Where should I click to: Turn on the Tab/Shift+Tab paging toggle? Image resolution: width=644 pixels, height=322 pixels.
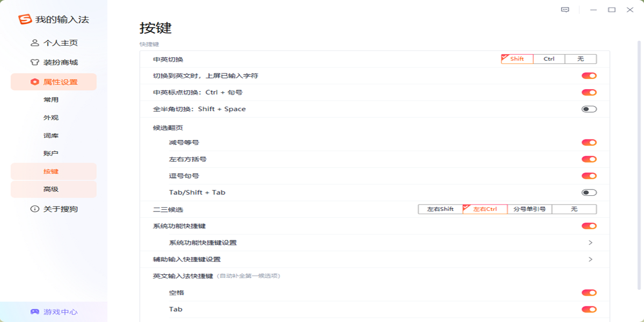coord(589,192)
